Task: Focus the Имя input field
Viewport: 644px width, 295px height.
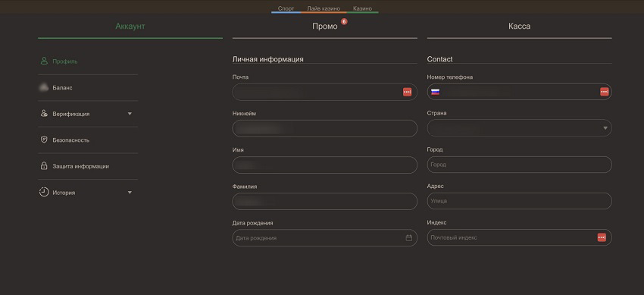Action: (x=325, y=165)
